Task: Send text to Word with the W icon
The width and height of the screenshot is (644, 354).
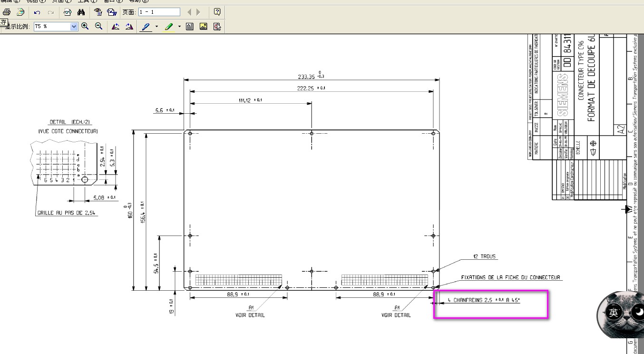Action: click(112, 12)
